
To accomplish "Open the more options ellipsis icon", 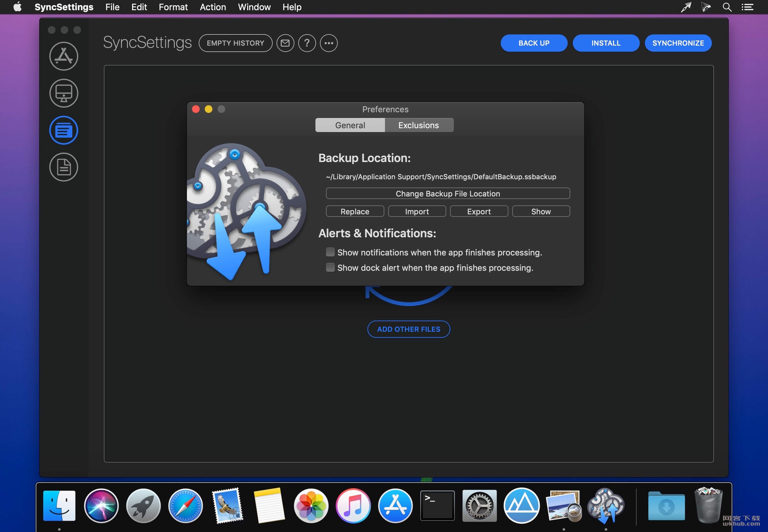I will pyautogui.click(x=329, y=43).
